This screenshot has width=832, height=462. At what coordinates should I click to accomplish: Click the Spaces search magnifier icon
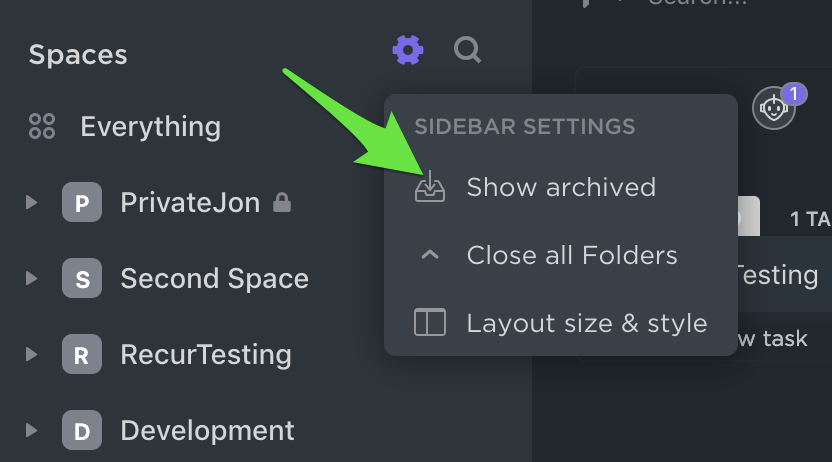click(467, 50)
